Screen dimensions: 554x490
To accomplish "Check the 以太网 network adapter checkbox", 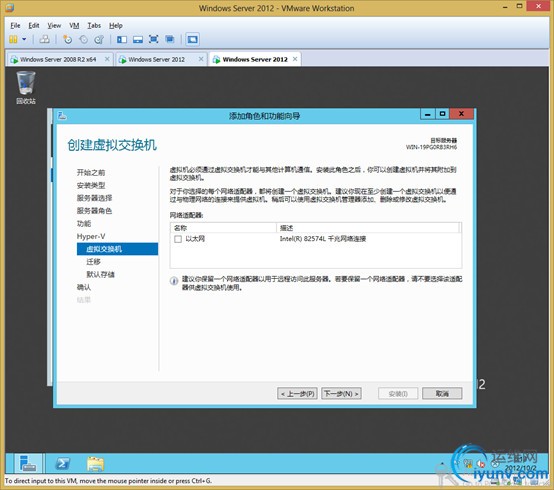I will click(x=178, y=239).
